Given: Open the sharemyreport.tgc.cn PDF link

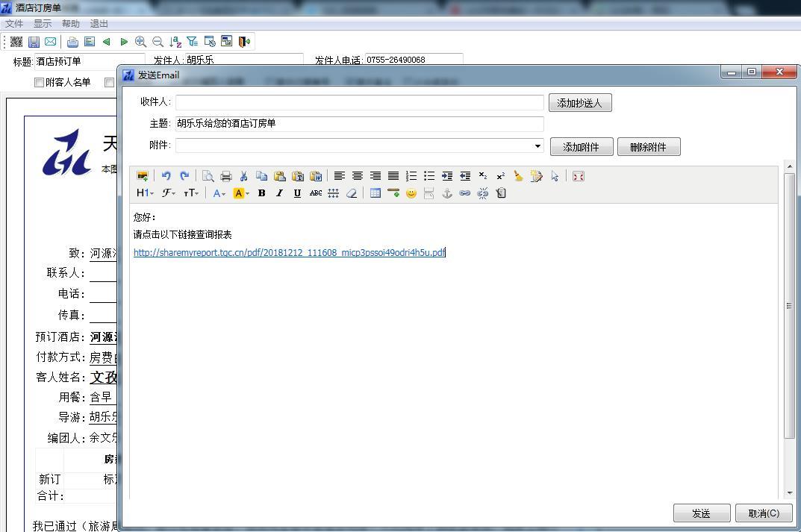Looking at the screenshot, I should point(289,252).
